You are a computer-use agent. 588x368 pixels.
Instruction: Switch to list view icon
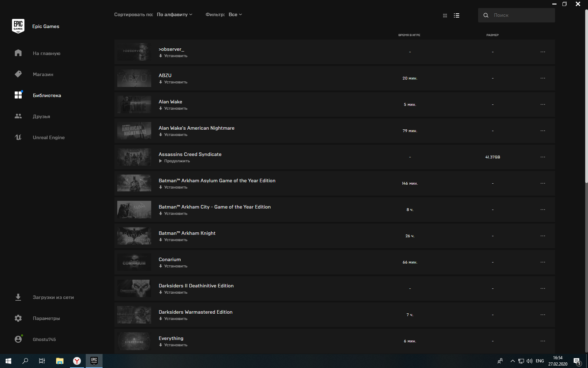(456, 15)
